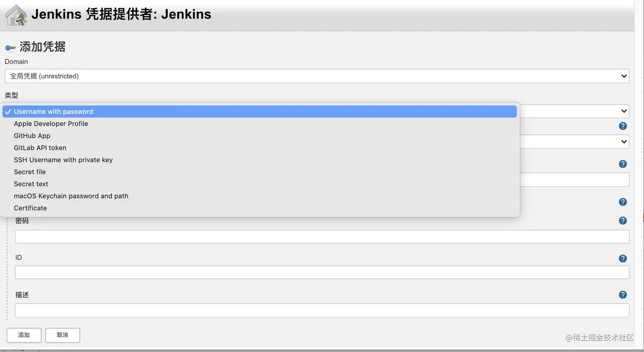Open help for the ID field
This screenshot has height=352, width=644.
(623, 259)
